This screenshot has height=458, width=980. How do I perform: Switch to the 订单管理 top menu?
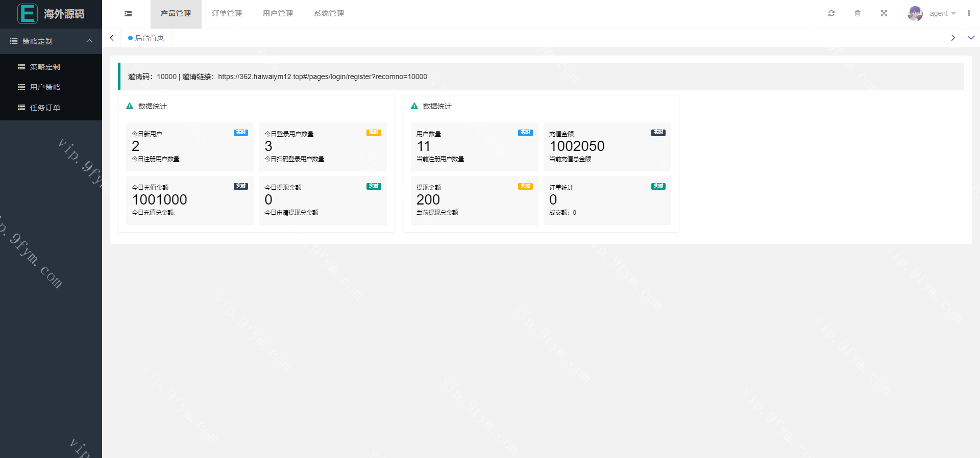(x=227, y=14)
